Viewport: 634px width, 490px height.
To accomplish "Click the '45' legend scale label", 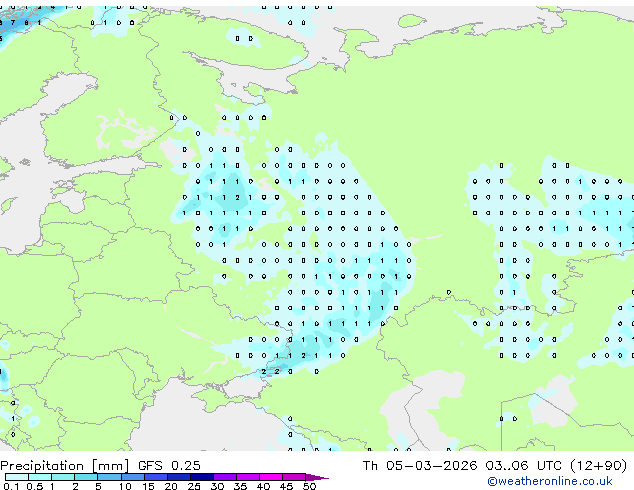I will (x=286, y=486).
